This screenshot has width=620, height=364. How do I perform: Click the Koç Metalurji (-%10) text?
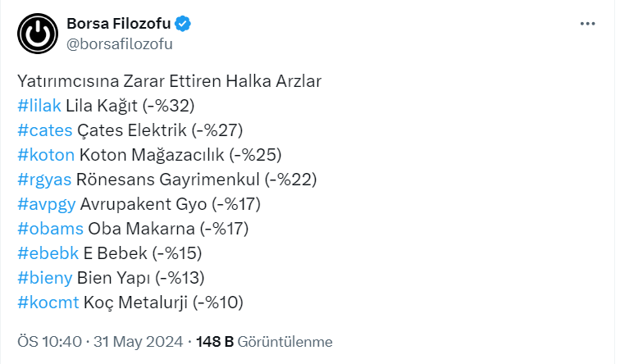[163, 303]
